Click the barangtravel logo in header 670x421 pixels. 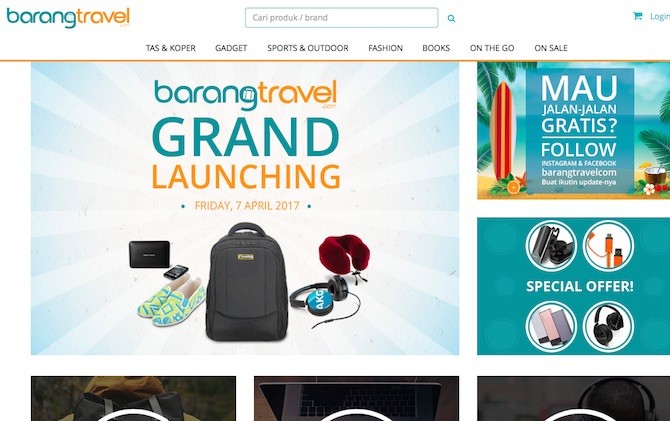[68, 18]
